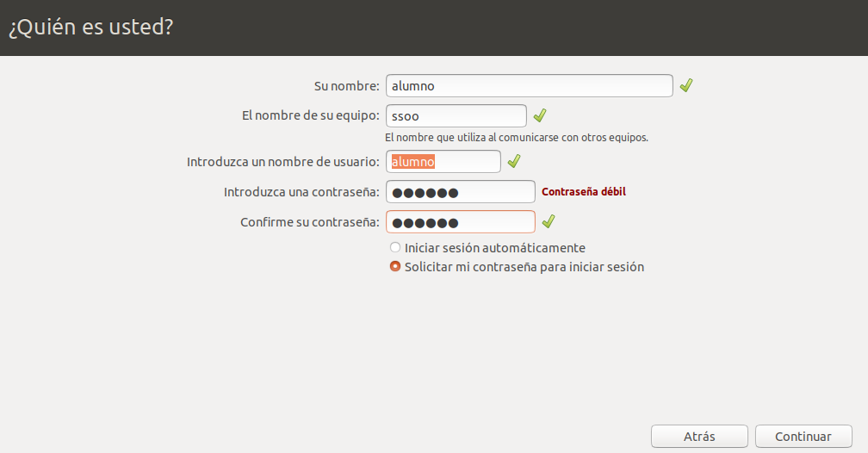Go back with the Atrás button
Viewport: 868px width, 453px height.
point(699,437)
